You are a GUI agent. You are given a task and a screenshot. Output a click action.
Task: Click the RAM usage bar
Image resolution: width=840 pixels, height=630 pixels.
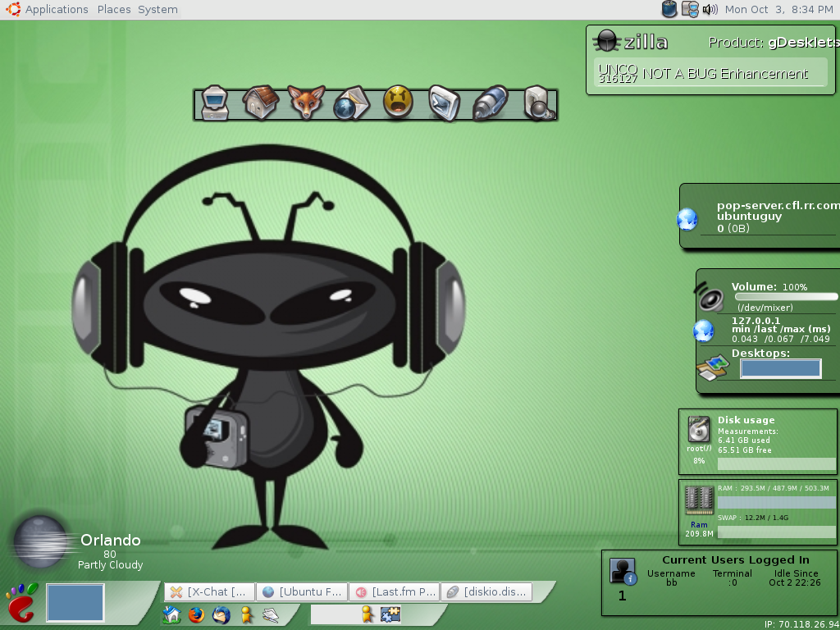click(776, 503)
